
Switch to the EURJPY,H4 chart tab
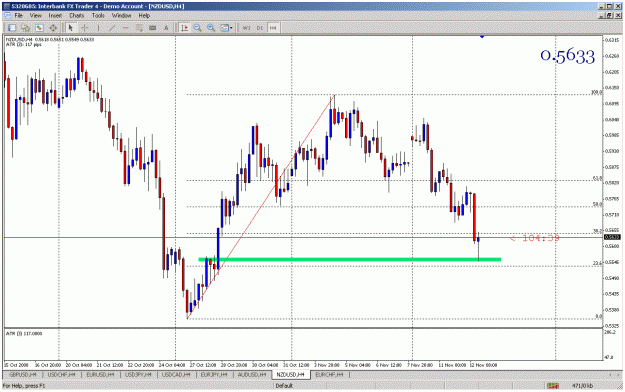click(214, 375)
